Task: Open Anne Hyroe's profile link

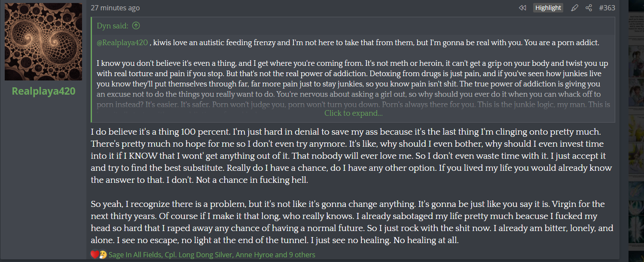Action: pyautogui.click(x=254, y=255)
